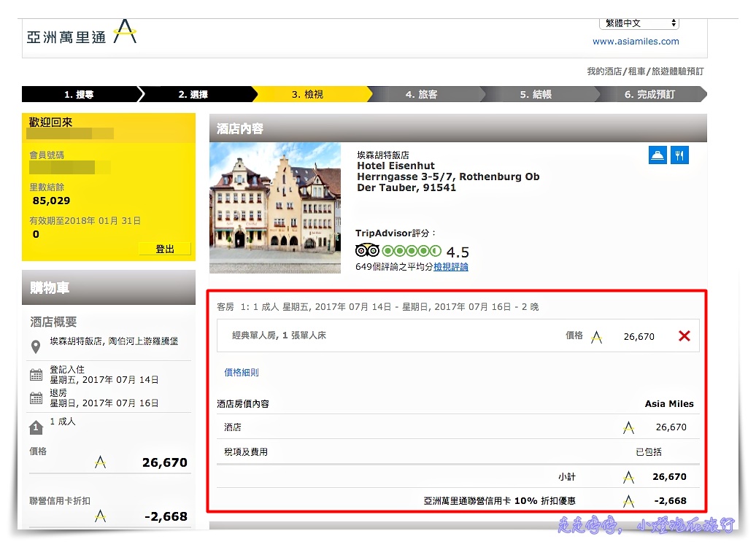Open the language dropdown showing 繁體中文

[x=639, y=23]
